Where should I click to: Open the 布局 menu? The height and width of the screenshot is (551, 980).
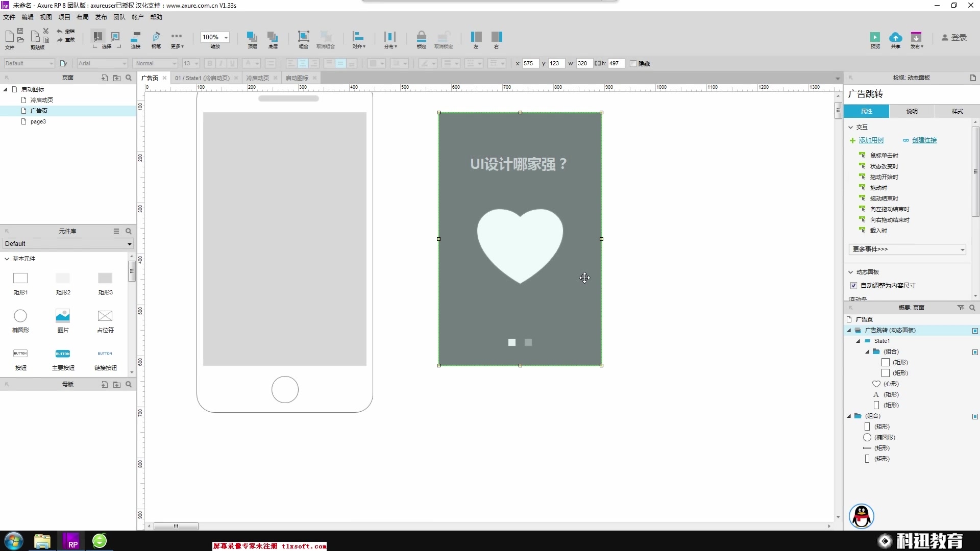point(83,17)
